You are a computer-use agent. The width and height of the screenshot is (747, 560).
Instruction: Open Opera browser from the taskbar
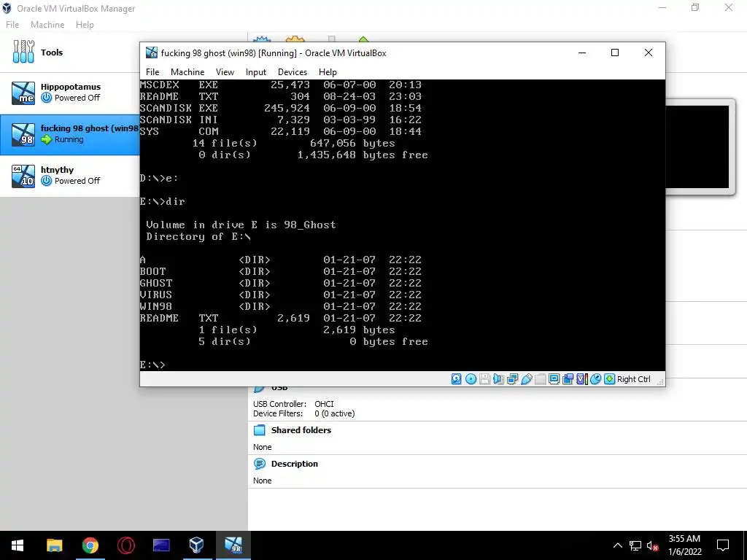[125, 545]
